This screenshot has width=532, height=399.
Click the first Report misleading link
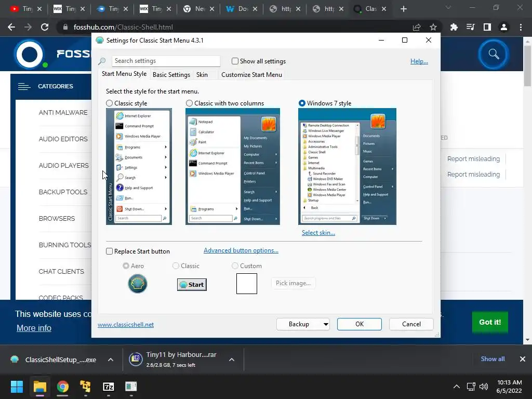point(473,159)
